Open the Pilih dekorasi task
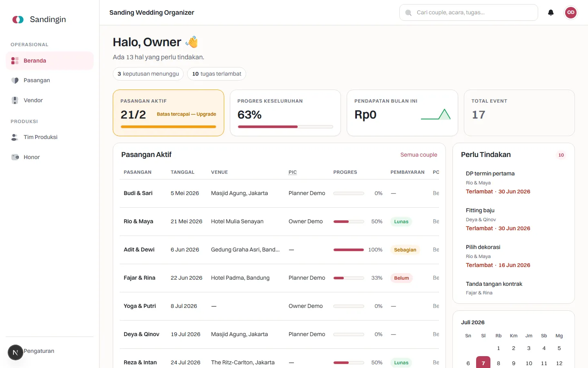Screen dimensions: 588x368 click(514, 256)
